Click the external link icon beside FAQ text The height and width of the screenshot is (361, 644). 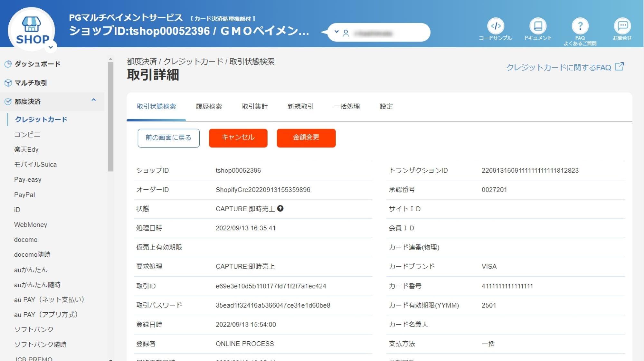coord(620,67)
